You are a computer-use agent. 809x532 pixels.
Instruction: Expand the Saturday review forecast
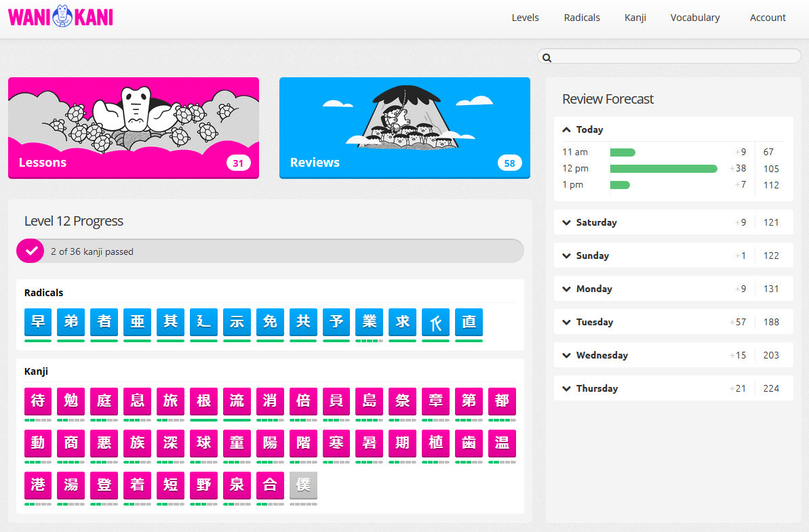point(596,222)
